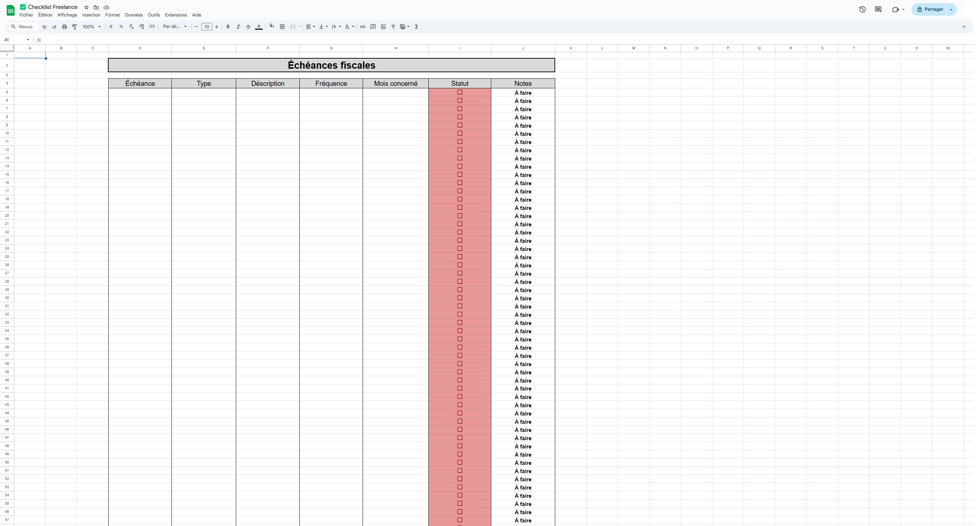The width and height of the screenshot is (980, 526).
Task: Open text wrapping dropdown
Action: pyautogui.click(x=336, y=27)
